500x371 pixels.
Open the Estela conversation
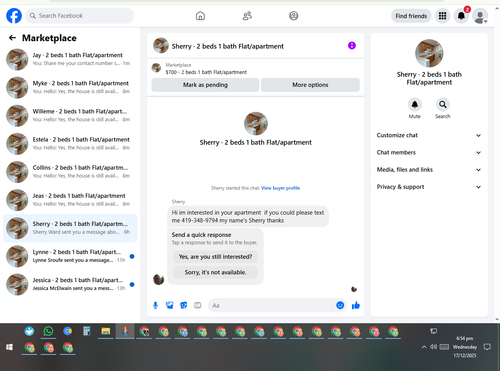(70, 144)
